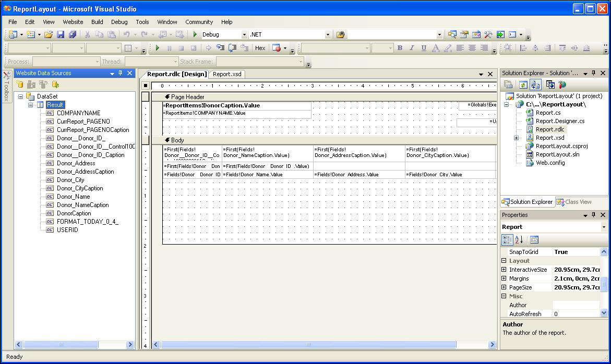Click the ReportItems!DonorCaption.Value textbox

pyautogui.click(x=237, y=105)
